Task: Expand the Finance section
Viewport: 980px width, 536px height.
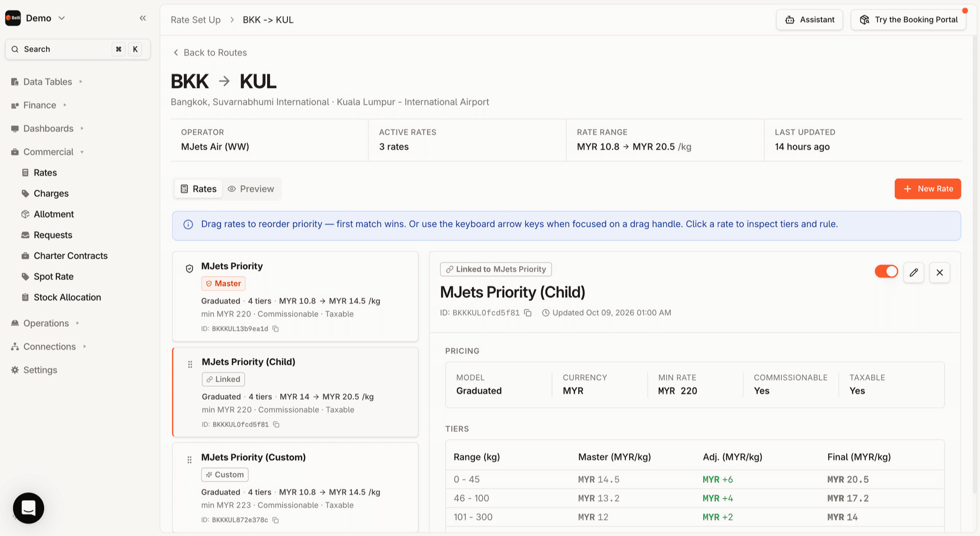Action: tap(39, 105)
